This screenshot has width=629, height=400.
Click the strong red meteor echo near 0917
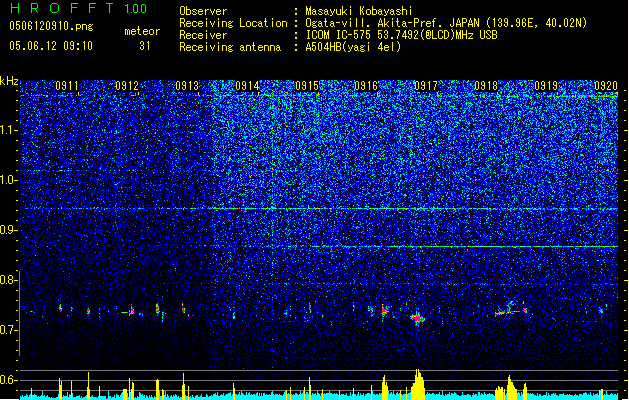[418, 319]
